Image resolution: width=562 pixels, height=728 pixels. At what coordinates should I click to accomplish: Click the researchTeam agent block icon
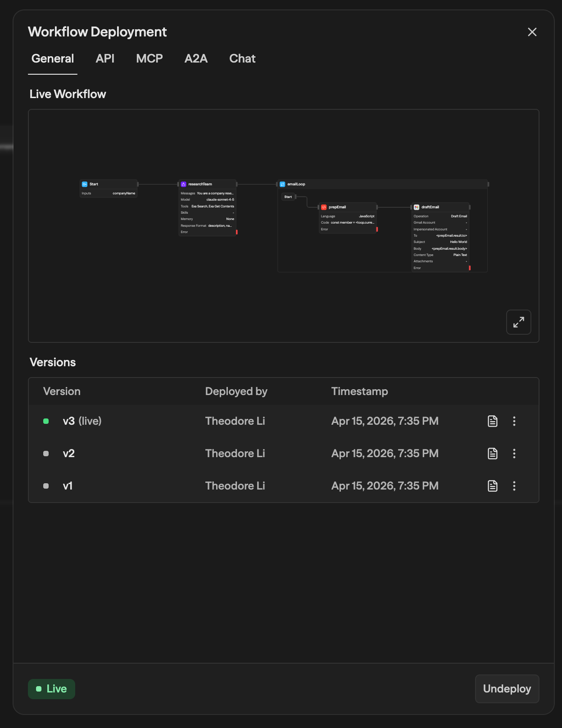point(183,184)
